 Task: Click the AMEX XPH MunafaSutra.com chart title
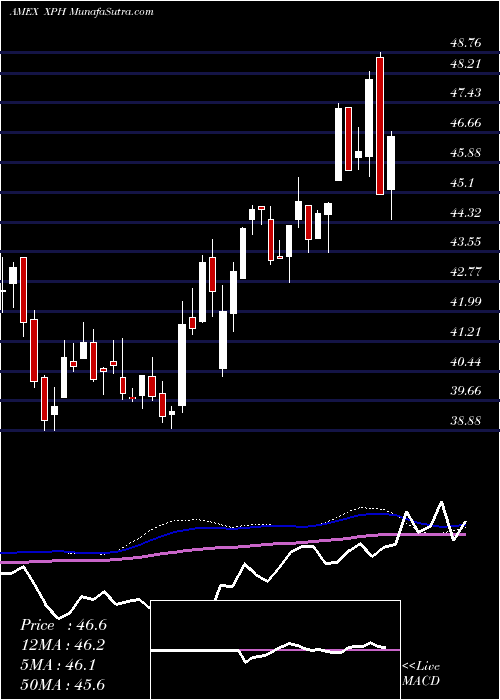pyautogui.click(x=81, y=12)
